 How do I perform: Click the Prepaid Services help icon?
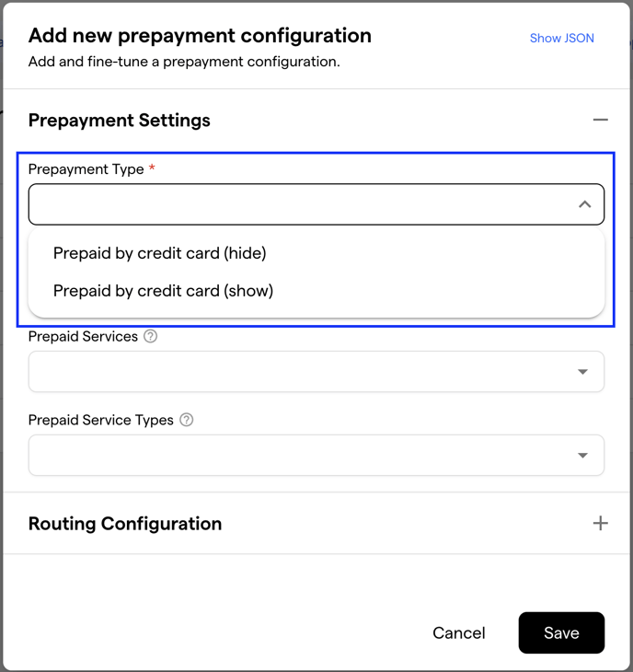click(x=150, y=336)
